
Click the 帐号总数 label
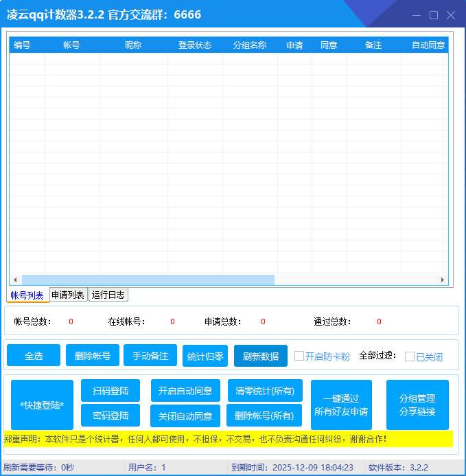click(32, 321)
